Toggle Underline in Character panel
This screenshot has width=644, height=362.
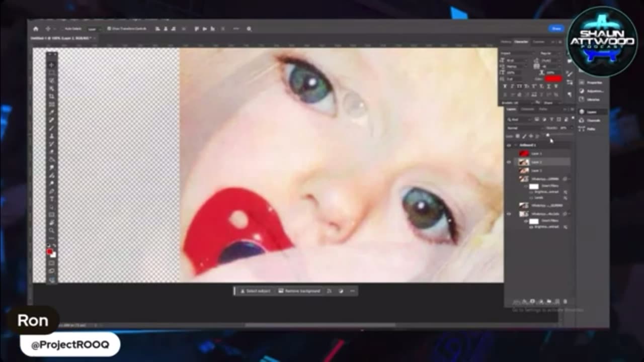[x=549, y=86]
